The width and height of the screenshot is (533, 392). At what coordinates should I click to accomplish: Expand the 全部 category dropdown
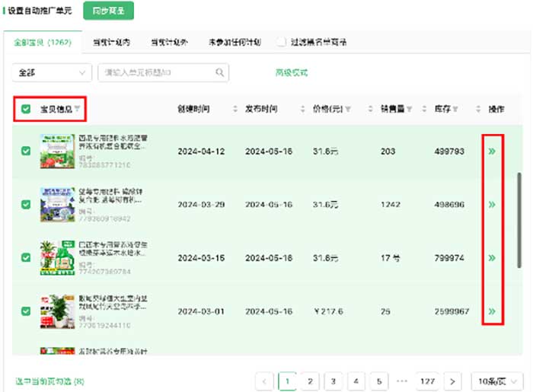click(52, 73)
